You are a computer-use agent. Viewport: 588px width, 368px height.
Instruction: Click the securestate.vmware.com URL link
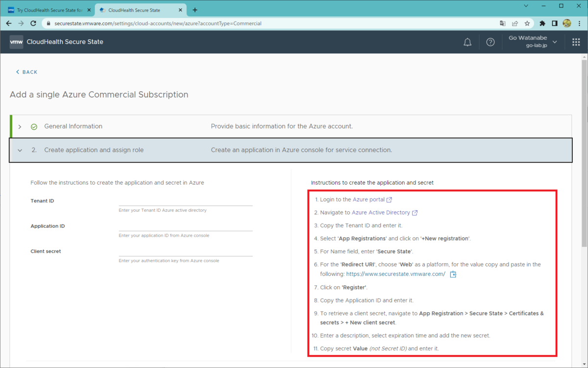coord(395,274)
